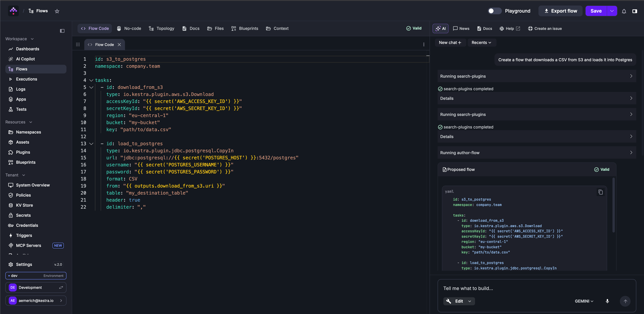Send the AI chat message
This screenshot has height=314, width=644.
(x=625, y=301)
